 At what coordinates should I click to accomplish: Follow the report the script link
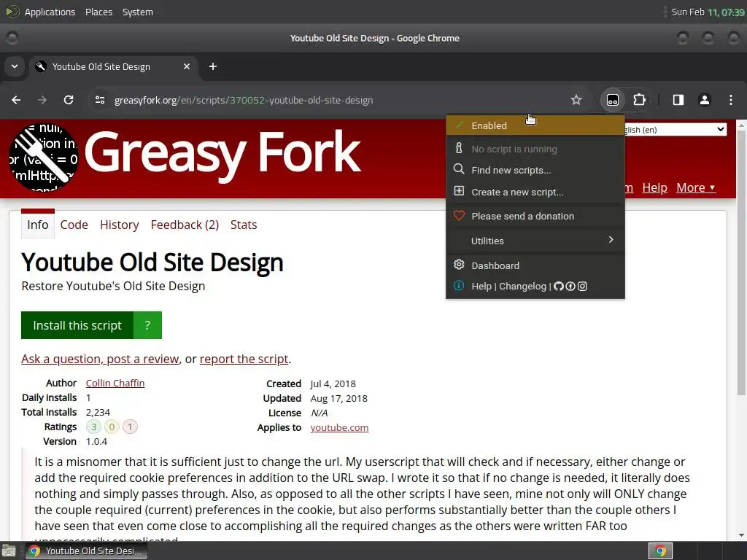[244, 359]
